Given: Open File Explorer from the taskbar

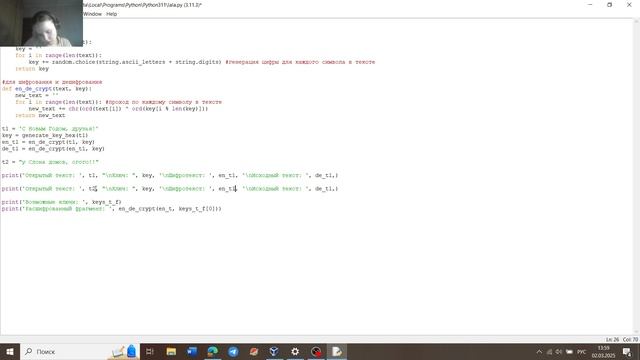Looking at the screenshot, I should pos(171,351).
